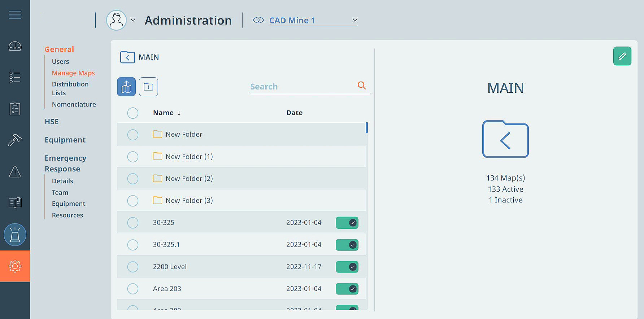Click the map list vertical scrollbar
This screenshot has width=644, height=319.
pos(367,127)
